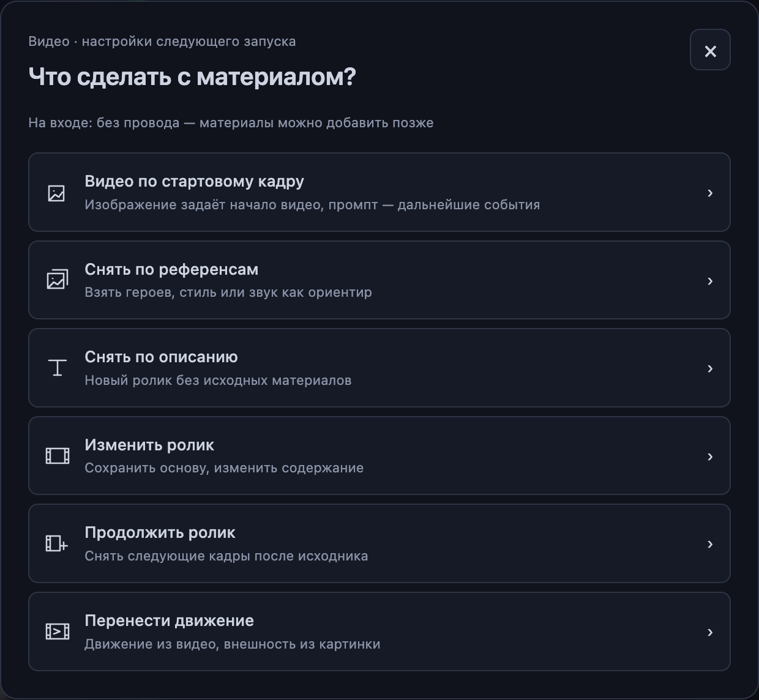The height and width of the screenshot is (700, 759).
Task: Select 'Перенести движение' option title
Action: tap(169, 620)
